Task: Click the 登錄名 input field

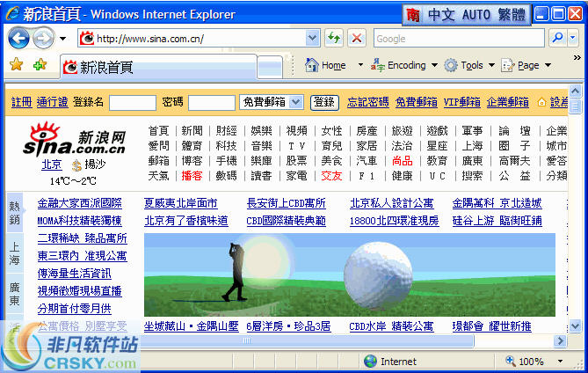Action: click(x=133, y=102)
